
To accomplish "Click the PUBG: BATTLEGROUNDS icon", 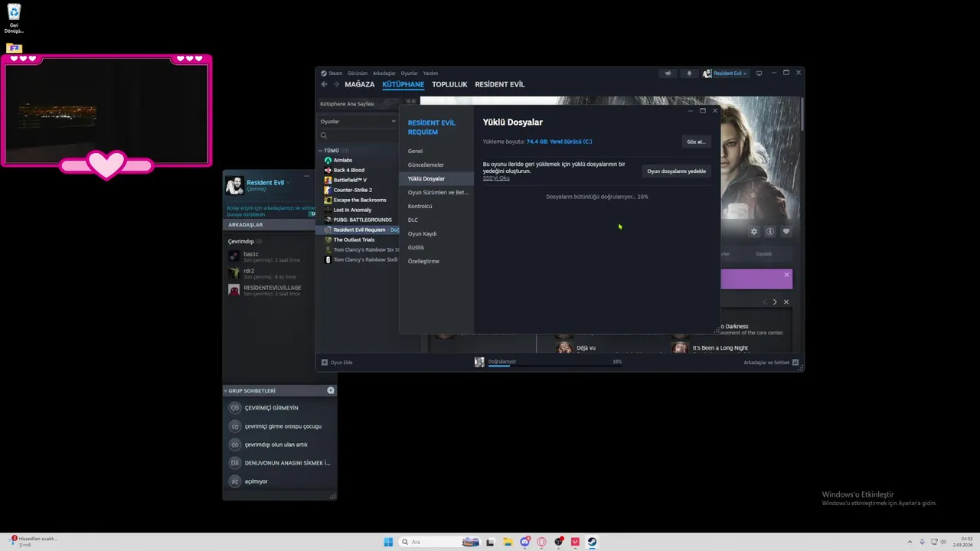I will point(328,220).
